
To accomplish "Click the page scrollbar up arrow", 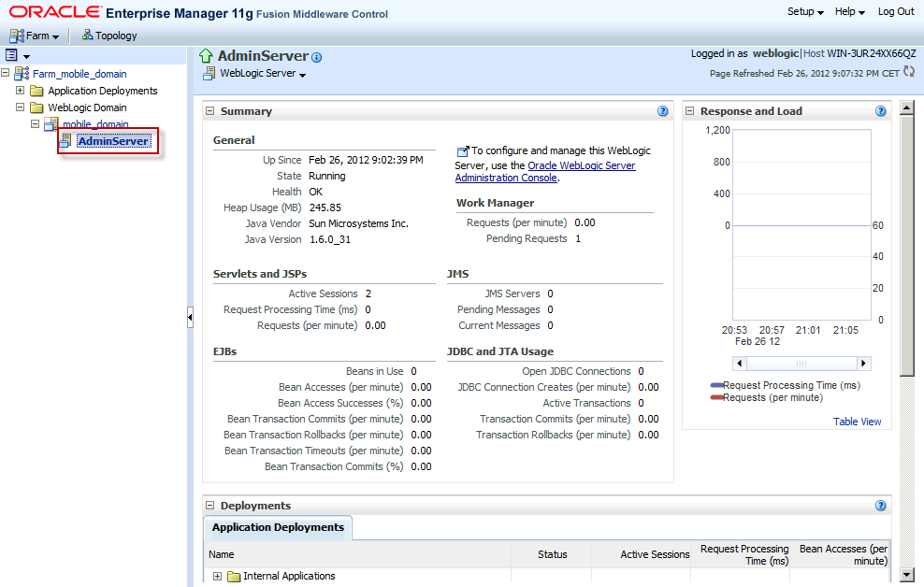I will point(907,107).
